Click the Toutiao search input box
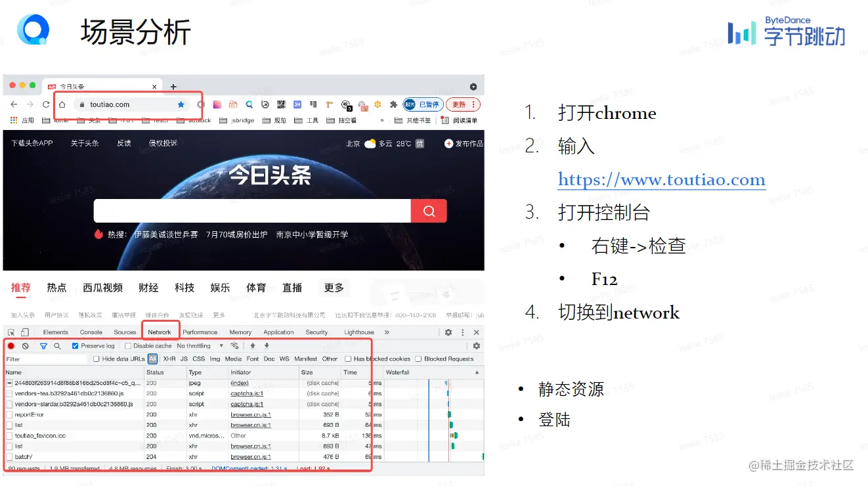 point(252,211)
